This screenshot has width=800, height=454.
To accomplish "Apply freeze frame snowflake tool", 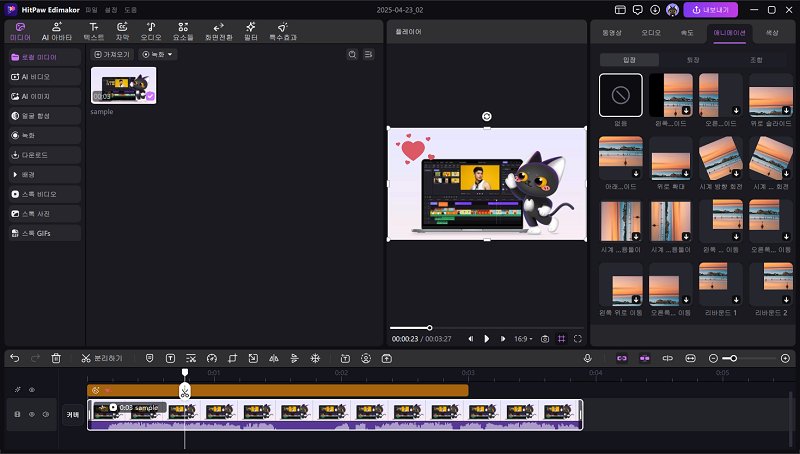I will click(315, 359).
